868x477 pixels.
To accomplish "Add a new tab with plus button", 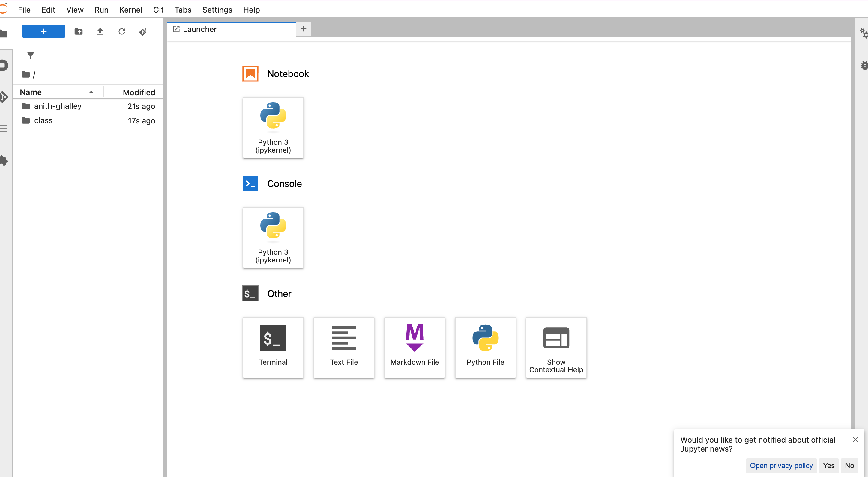I will click(x=303, y=29).
